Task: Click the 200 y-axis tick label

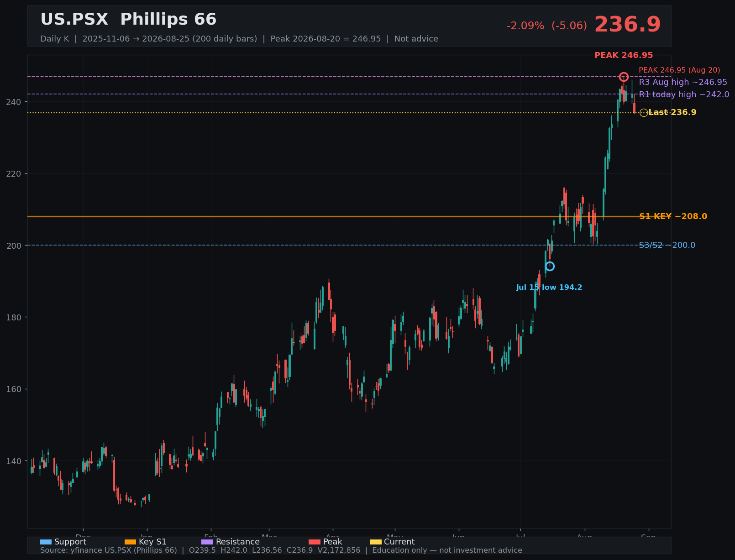Action: tap(15, 246)
